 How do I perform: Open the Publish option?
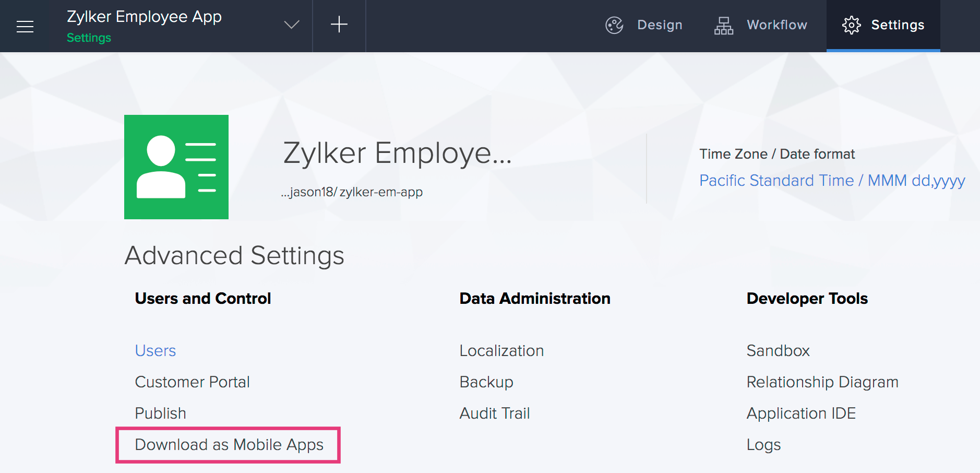[160, 413]
